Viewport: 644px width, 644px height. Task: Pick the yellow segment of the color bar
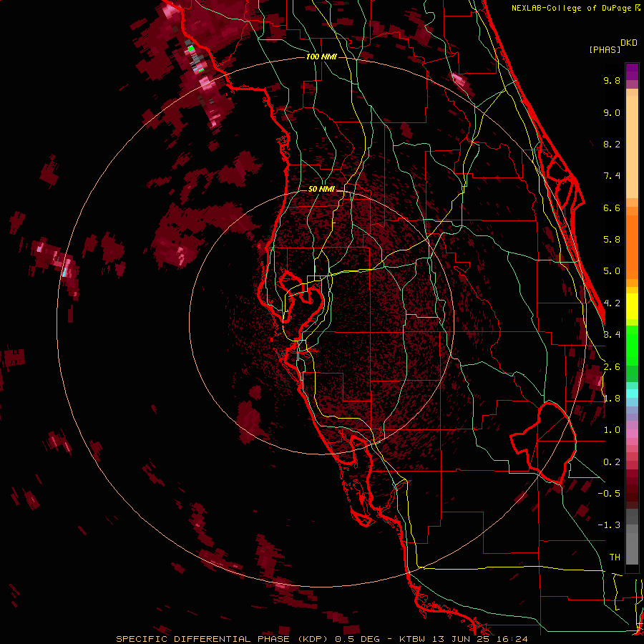coord(632,306)
